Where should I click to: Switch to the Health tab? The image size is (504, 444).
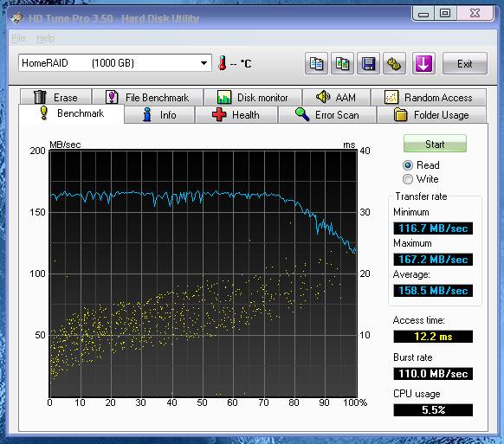coord(236,115)
